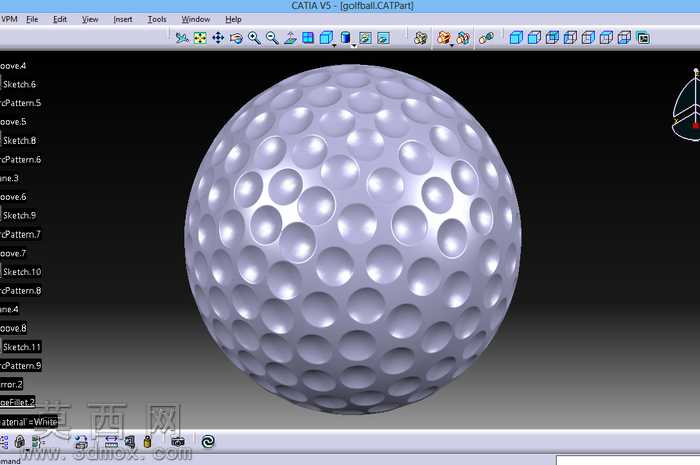Click the Swap Visible Space icon

point(383,38)
